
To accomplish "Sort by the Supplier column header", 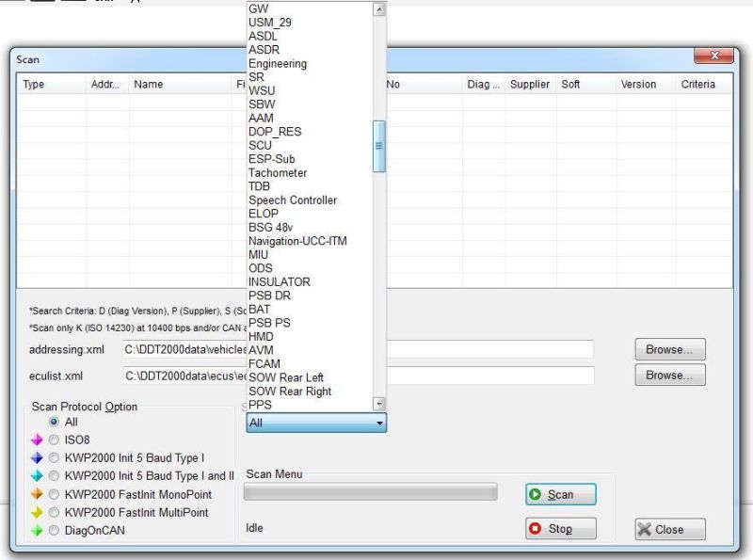I will click(530, 84).
